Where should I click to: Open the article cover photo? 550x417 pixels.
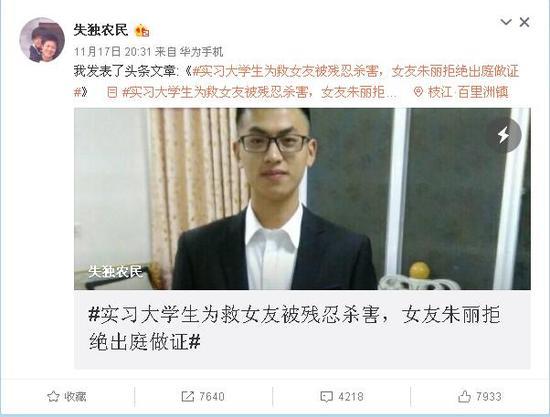click(x=302, y=199)
